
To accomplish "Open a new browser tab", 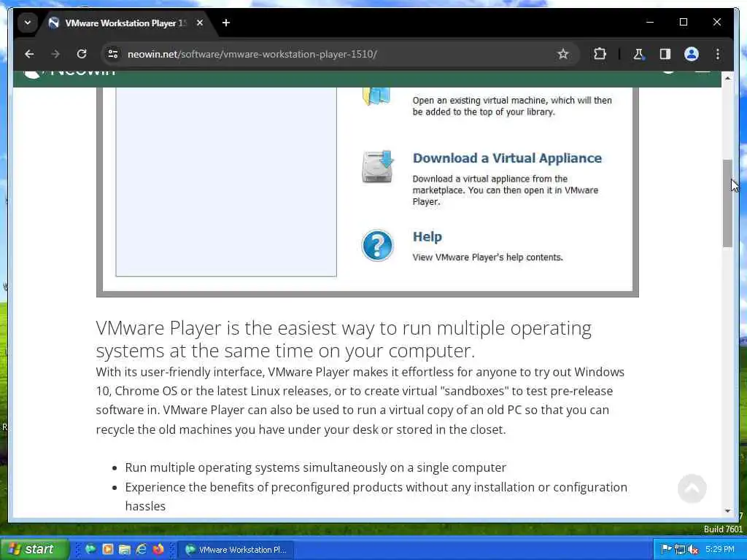I will point(226,23).
